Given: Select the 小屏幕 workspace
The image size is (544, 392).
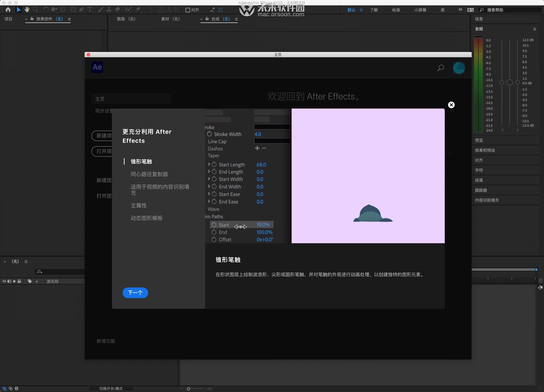Looking at the screenshot, I should click(420, 10).
